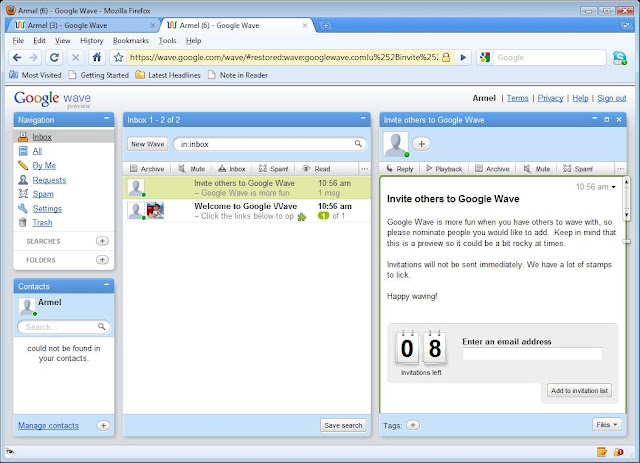Mute the open wave from wave toolbar
This screenshot has height=463, width=640.
coord(537,169)
